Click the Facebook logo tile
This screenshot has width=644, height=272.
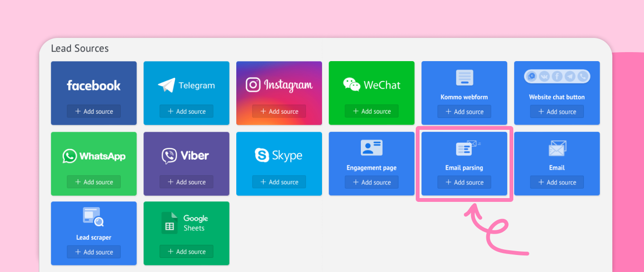coord(94,86)
